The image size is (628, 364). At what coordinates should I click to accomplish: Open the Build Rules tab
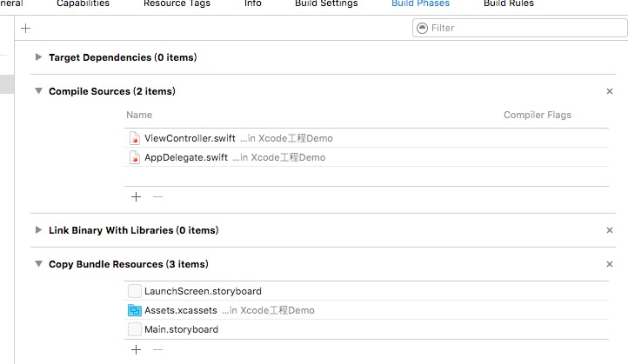[x=509, y=3]
